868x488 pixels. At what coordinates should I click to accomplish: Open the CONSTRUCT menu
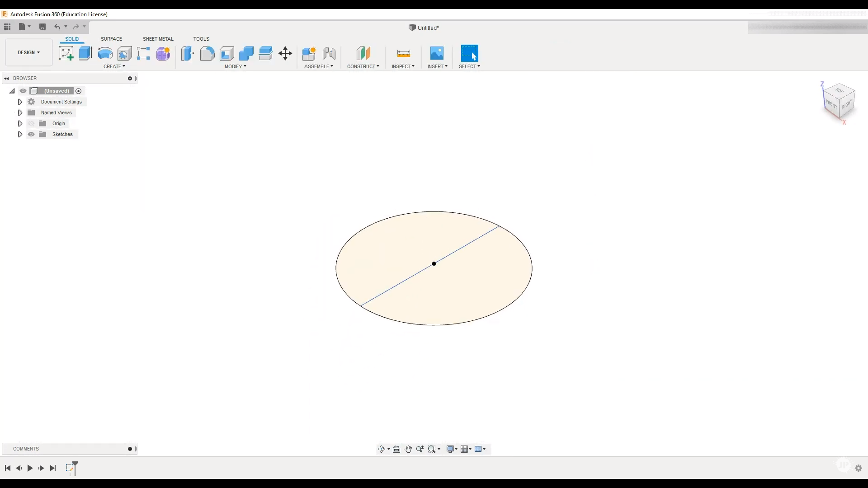pyautogui.click(x=363, y=66)
